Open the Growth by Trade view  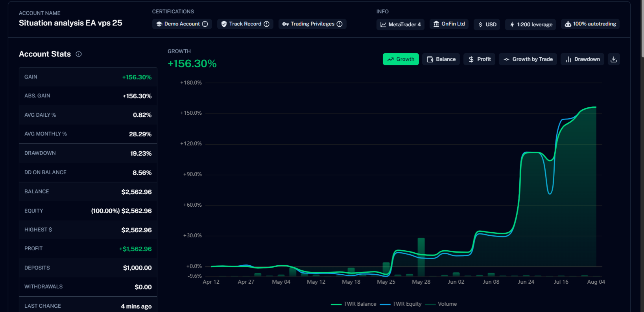click(528, 59)
